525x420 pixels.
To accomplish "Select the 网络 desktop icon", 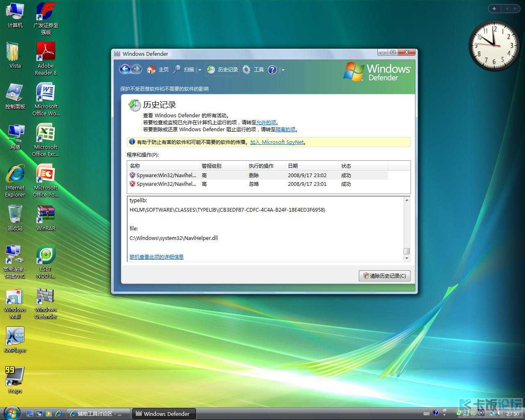I will (15, 137).
